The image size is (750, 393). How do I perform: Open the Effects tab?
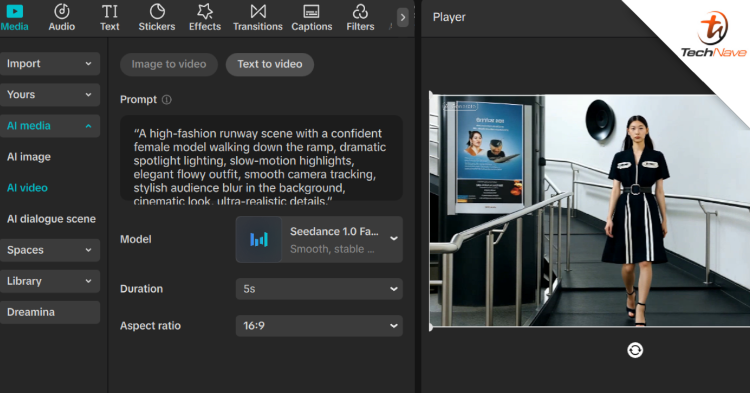pyautogui.click(x=205, y=18)
